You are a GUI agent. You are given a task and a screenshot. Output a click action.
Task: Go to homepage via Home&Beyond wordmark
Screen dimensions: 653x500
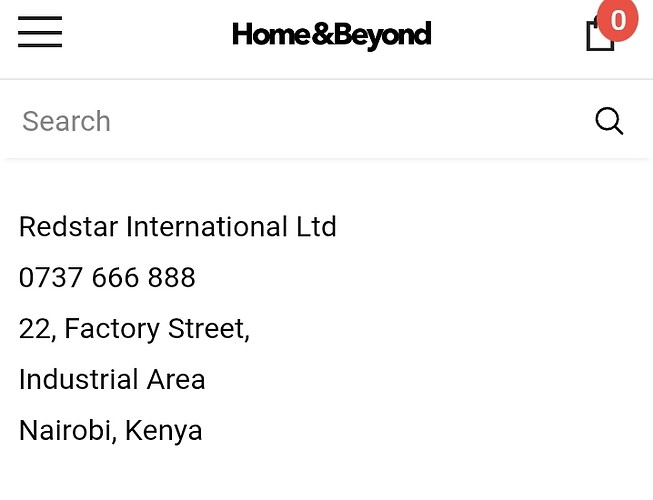(x=331, y=35)
